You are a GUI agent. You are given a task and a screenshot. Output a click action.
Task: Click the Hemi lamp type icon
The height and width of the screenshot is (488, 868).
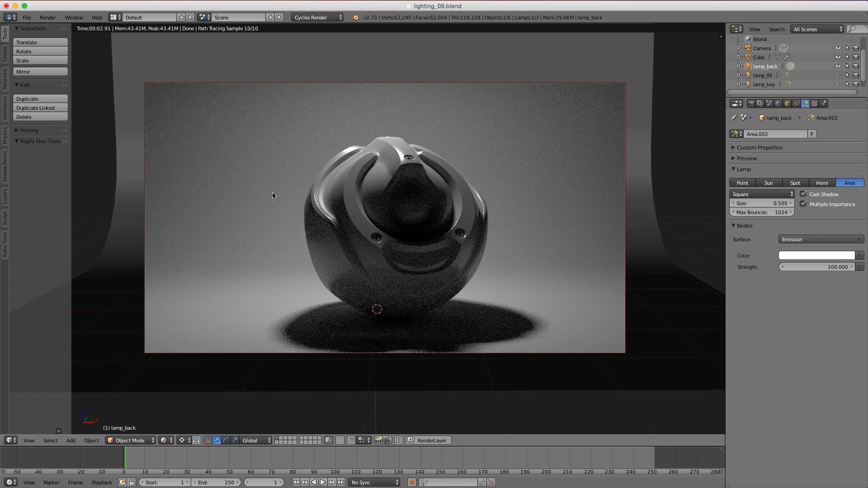click(x=821, y=183)
